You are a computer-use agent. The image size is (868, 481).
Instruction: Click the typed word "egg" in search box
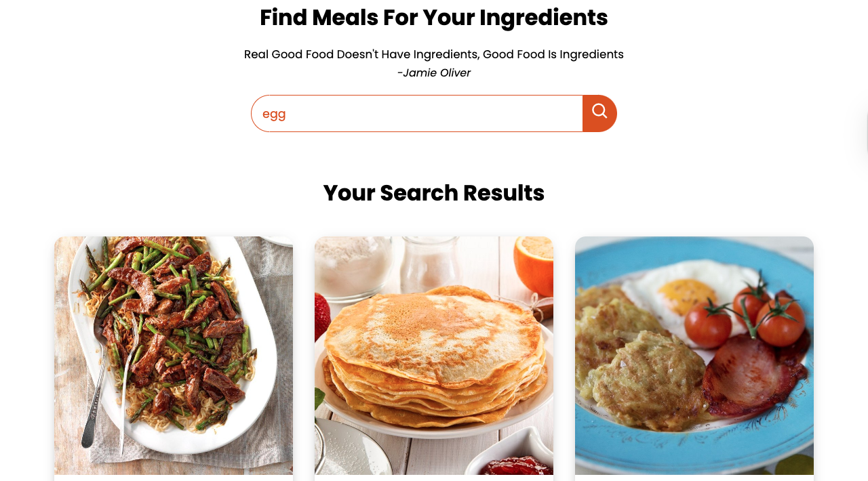tap(274, 114)
